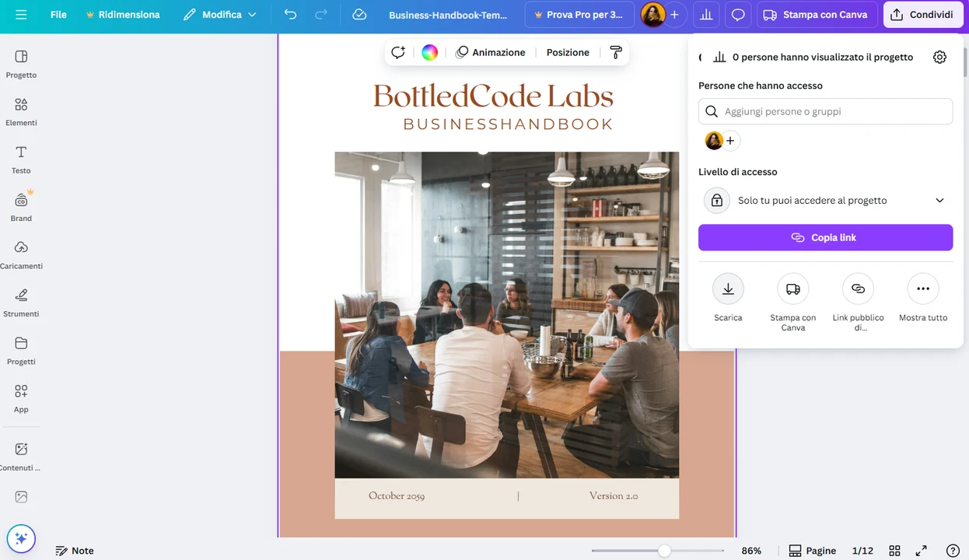This screenshot has height=560, width=969.
Task: Expand the Solo tu puoi accedere dropdown
Action: click(x=825, y=200)
